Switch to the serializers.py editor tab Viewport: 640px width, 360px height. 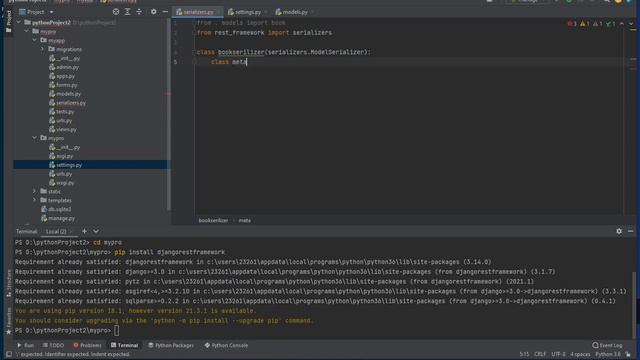(198, 12)
